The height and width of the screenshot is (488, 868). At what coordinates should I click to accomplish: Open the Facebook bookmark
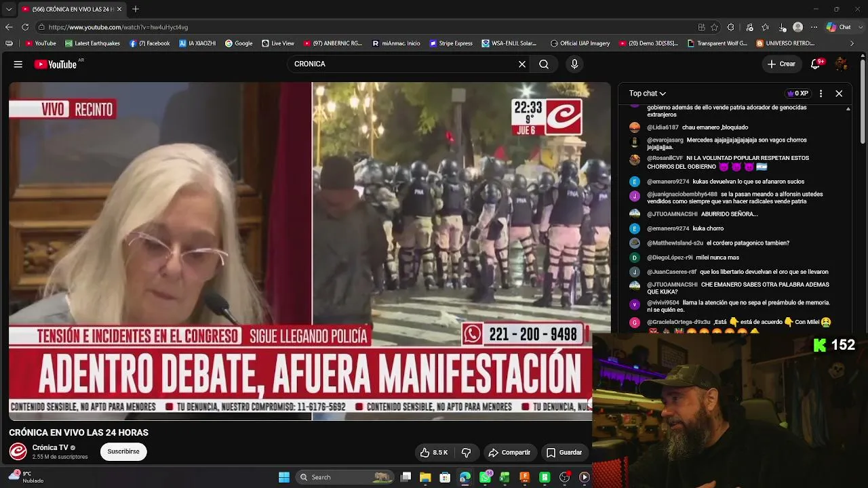149,43
